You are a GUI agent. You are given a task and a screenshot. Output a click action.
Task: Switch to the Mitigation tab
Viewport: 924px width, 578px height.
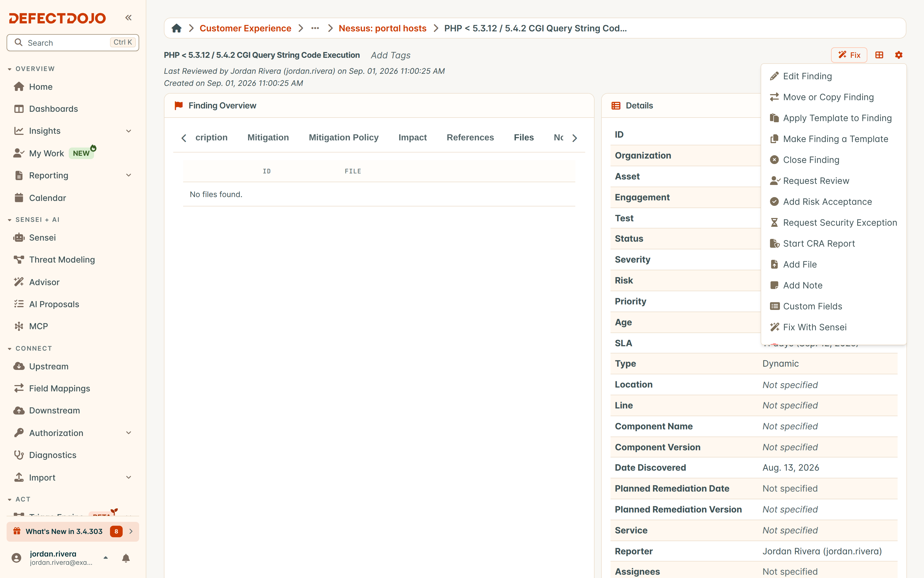point(268,138)
